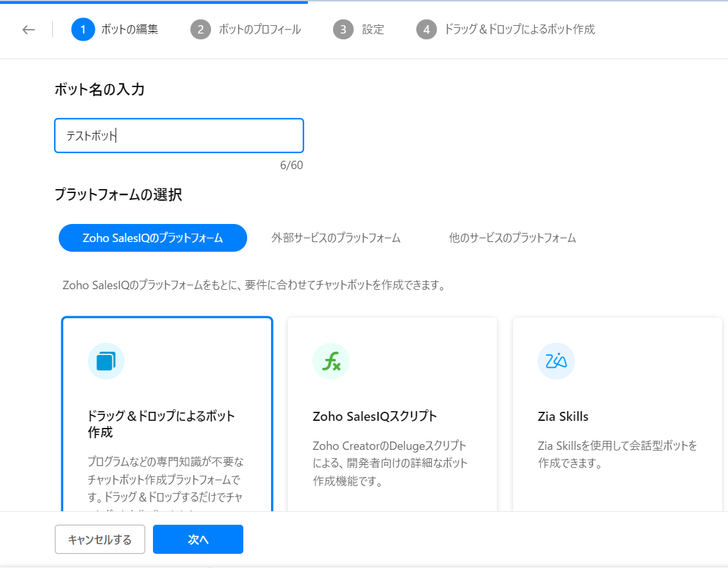728x568 pixels.
Task: Click ボット名の入力 heading
Action: [99, 89]
